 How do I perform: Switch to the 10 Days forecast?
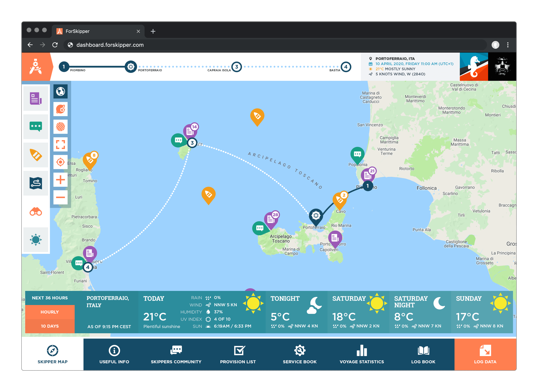pos(50,326)
